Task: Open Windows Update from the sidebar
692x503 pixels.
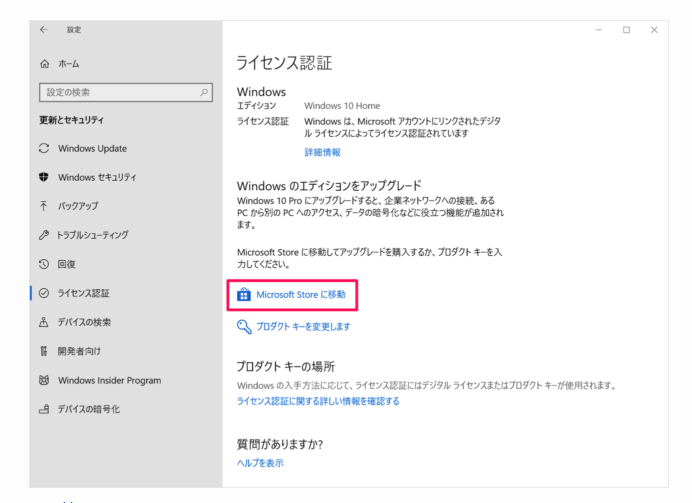Action: tap(92, 149)
